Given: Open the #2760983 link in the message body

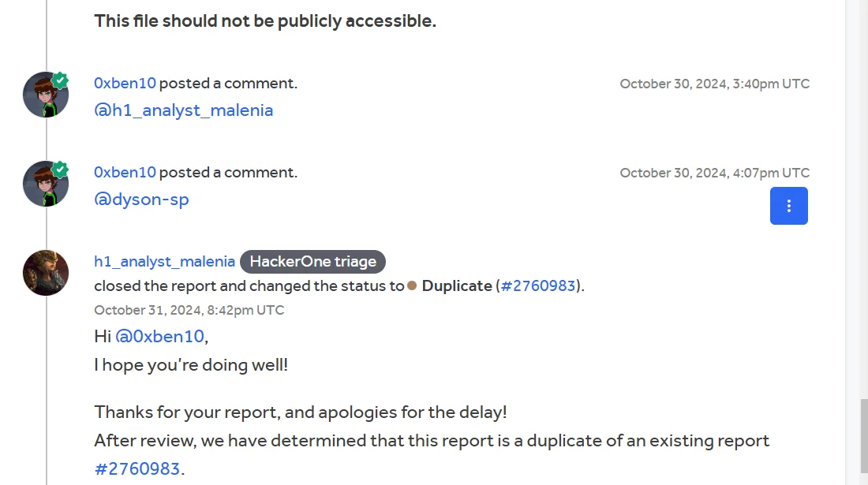Looking at the screenshot, I should coord(137,468).
